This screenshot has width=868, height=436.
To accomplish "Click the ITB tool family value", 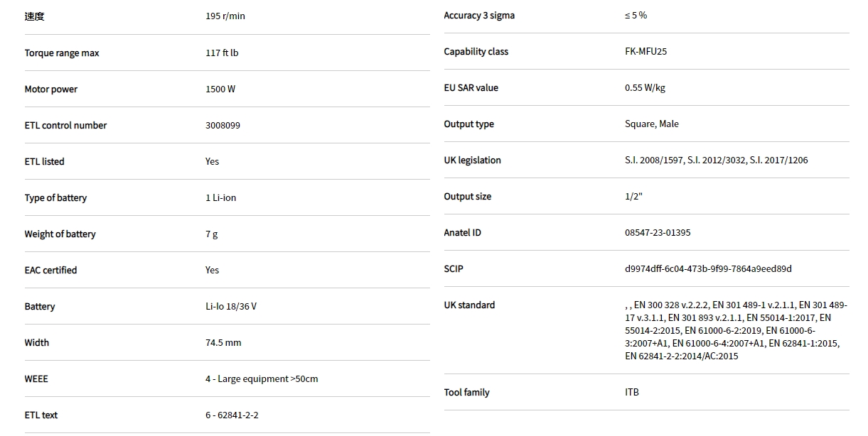I will 632,393.
